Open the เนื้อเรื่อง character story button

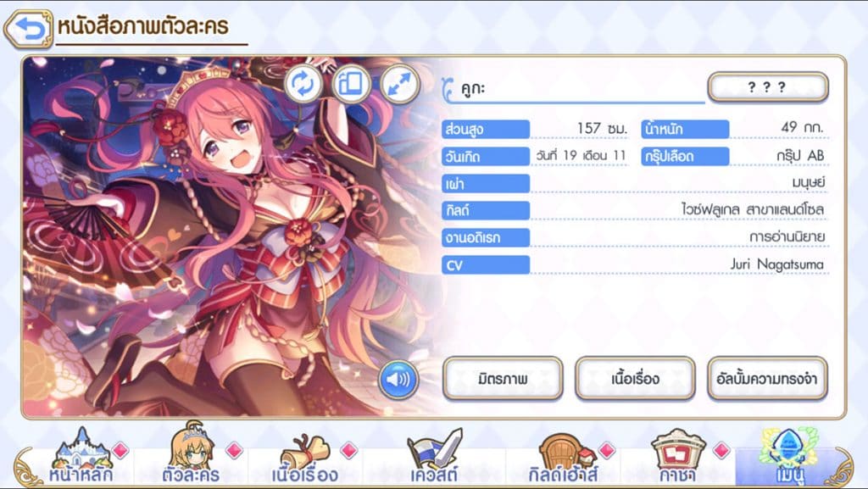coord(635,379)
